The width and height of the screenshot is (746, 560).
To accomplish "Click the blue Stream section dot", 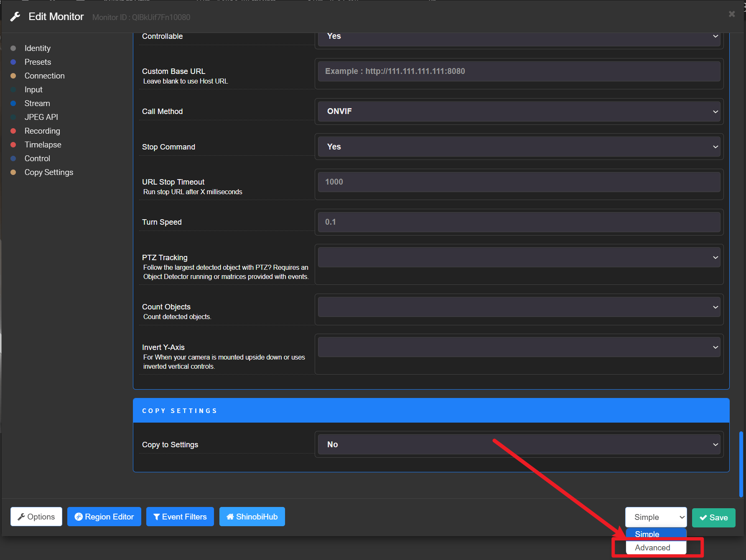I will [13, 104].
